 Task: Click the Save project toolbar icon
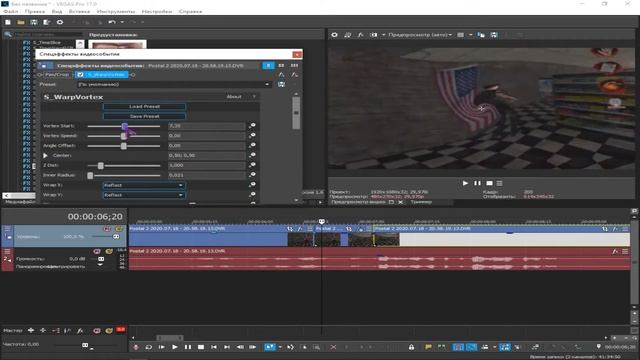[x=34, y=22]
